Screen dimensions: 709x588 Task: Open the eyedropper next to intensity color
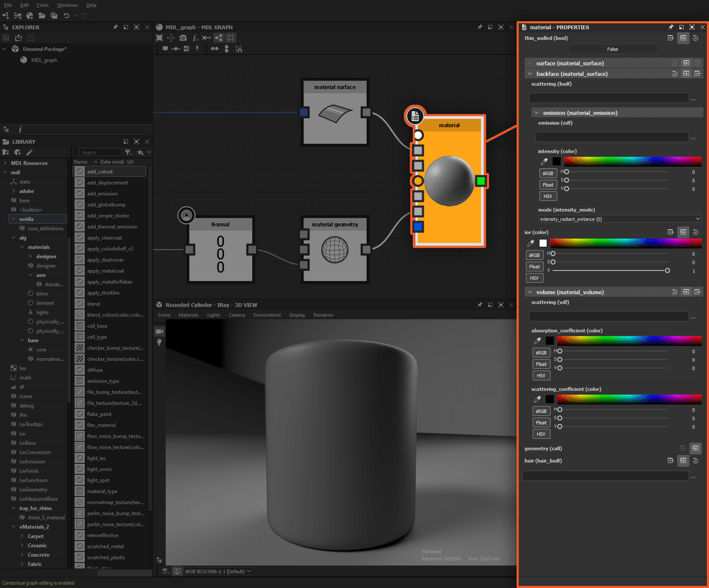pyautogui.click(x=544, y=161)
